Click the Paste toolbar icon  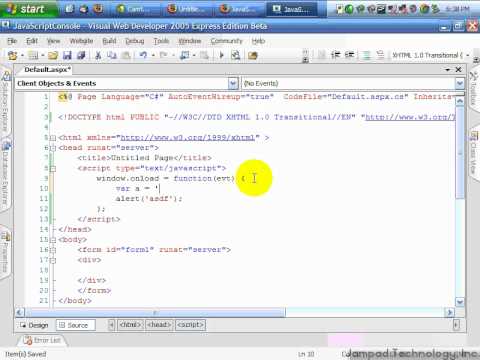(126, 55)
